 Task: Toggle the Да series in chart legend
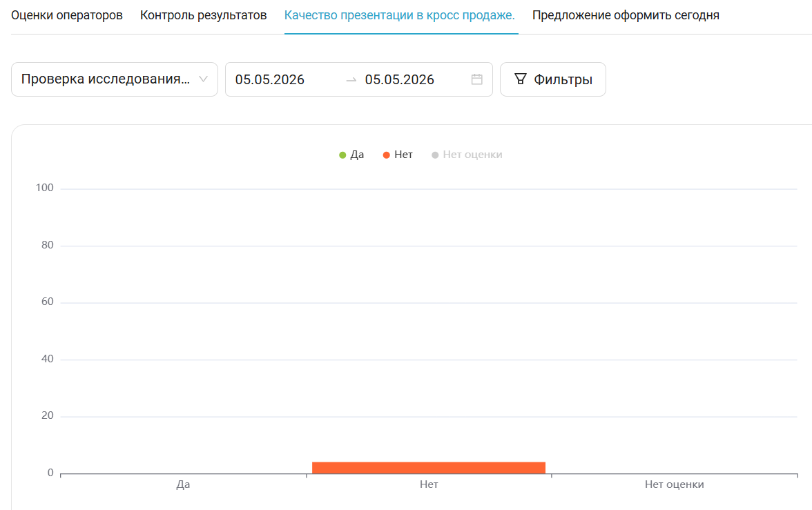pos(351,155)
